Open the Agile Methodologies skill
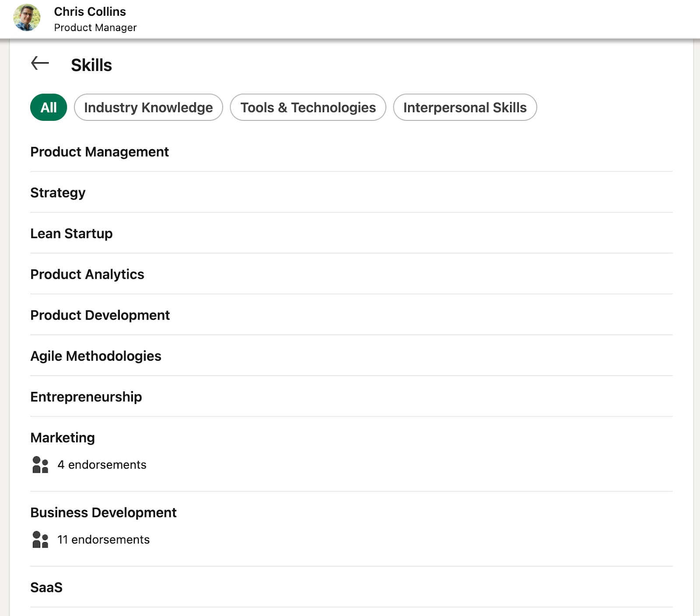Viewport: 700px width, 616px height. coord(96,356)
